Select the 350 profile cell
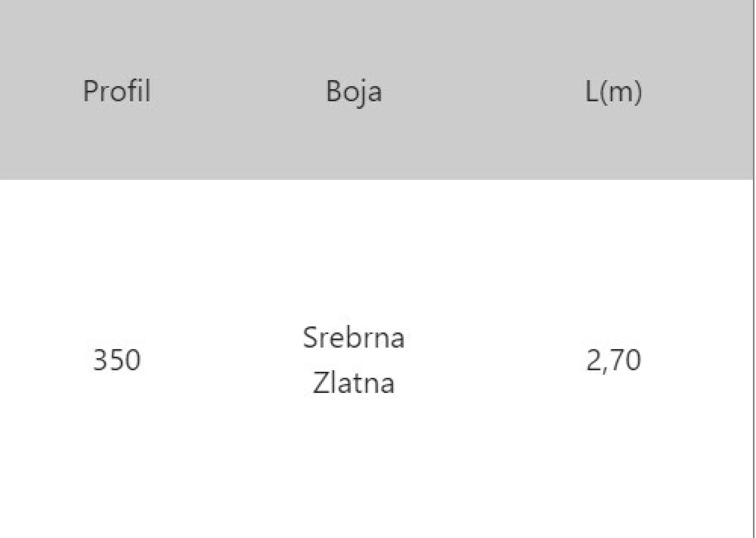Screen dimensions: 756x538 (117, 360)
